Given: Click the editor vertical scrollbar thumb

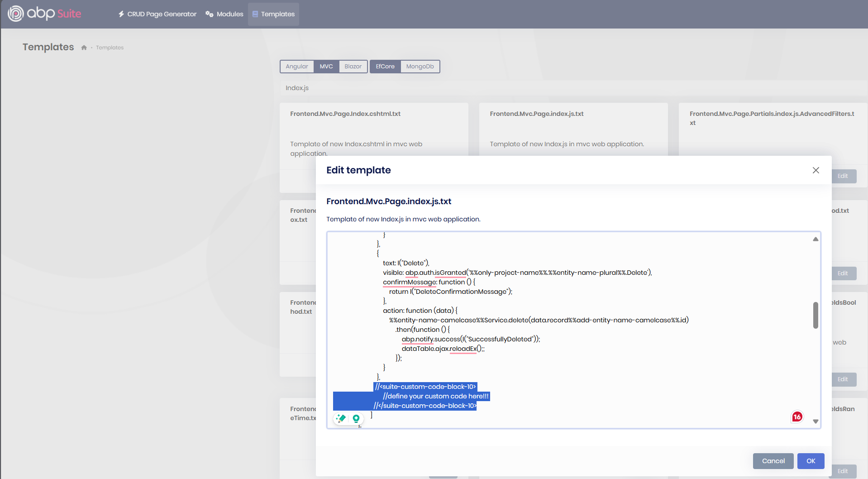Looking at the screenshot, I should pos(816,315).
